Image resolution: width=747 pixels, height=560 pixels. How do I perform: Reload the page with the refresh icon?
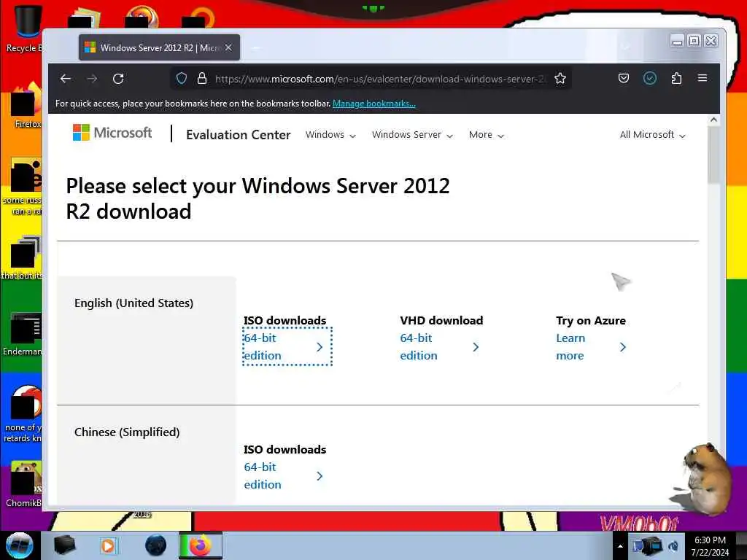118,79
